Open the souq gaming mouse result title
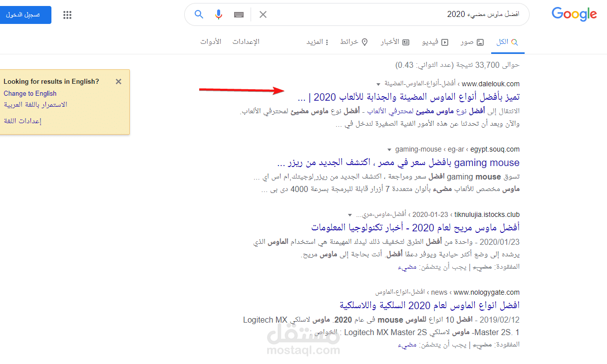Screen dimensions: 607x364 pyautogui.click(x=398, y=163)
